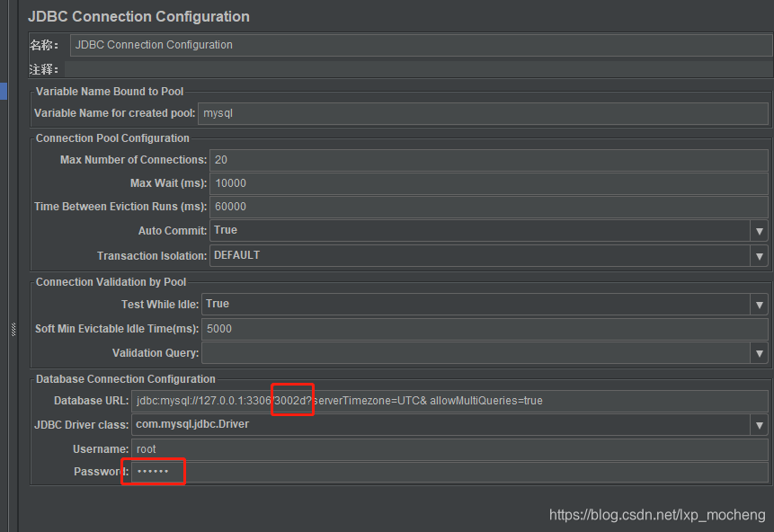Click the Max Number of Connections label
The height and width of the screenshot is (532, 774).
coord(133,160)
